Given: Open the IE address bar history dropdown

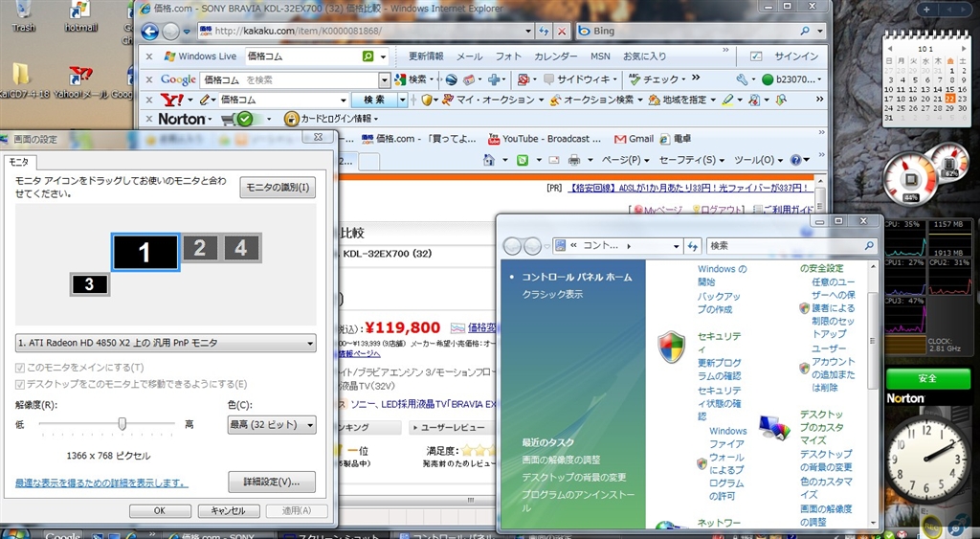Looking at the screenshot, I should pos(528,31).
